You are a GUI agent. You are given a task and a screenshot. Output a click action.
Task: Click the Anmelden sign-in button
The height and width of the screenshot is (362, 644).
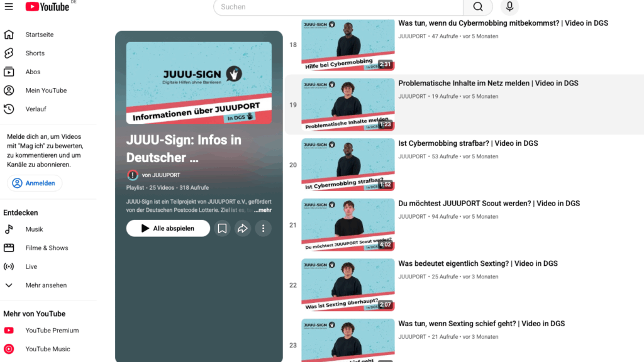pos(35,183)
